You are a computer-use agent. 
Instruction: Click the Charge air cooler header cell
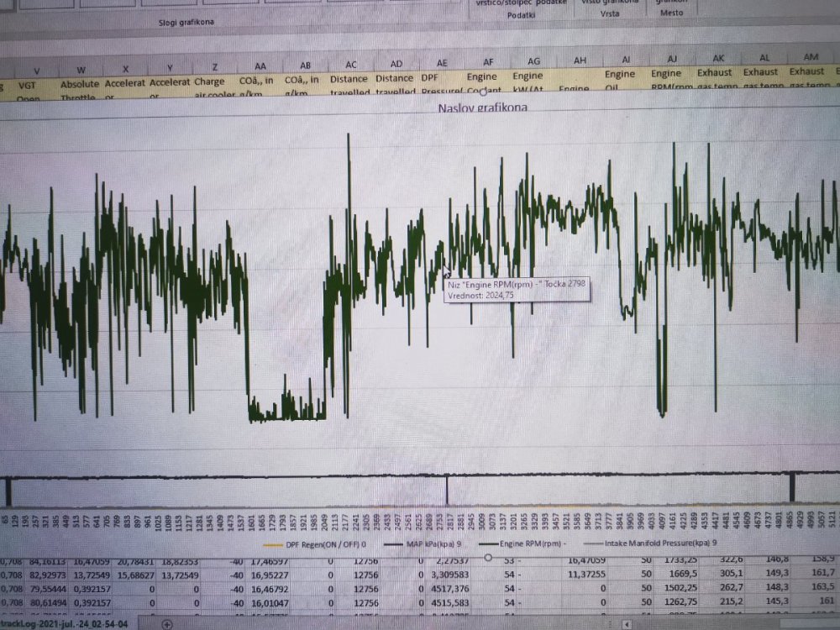pyautogui.click(x=210, y=84)
